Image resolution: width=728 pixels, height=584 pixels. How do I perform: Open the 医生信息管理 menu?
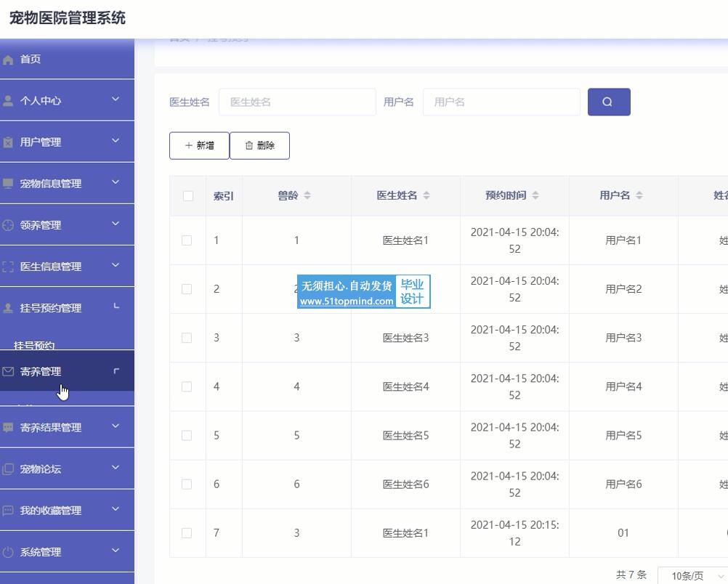[51, 267]
